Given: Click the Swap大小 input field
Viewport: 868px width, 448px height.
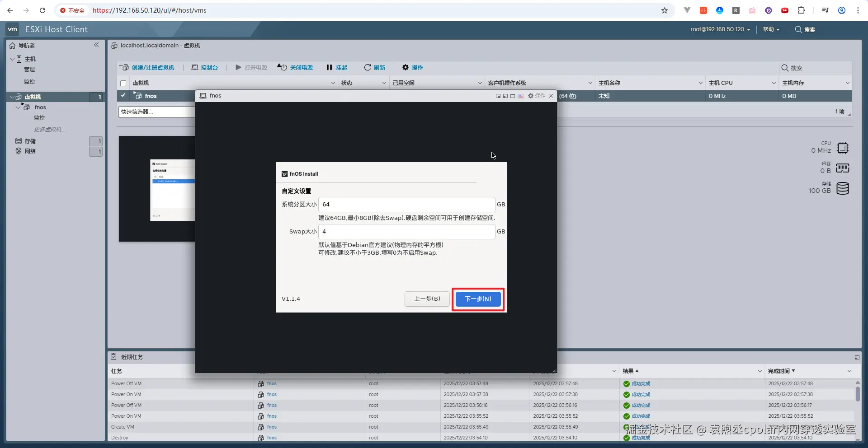Looking at the screenshot, I should click(x=407, y=232).
